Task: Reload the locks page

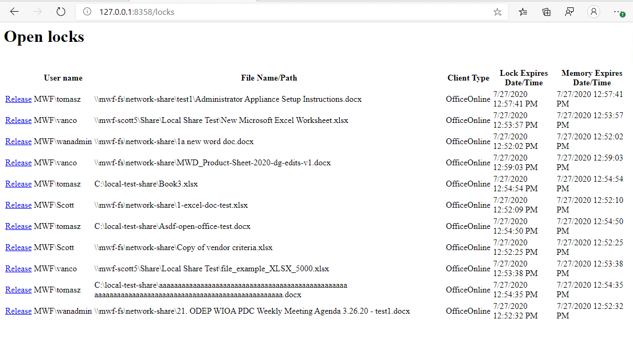Action: click(x=61, y=12)
